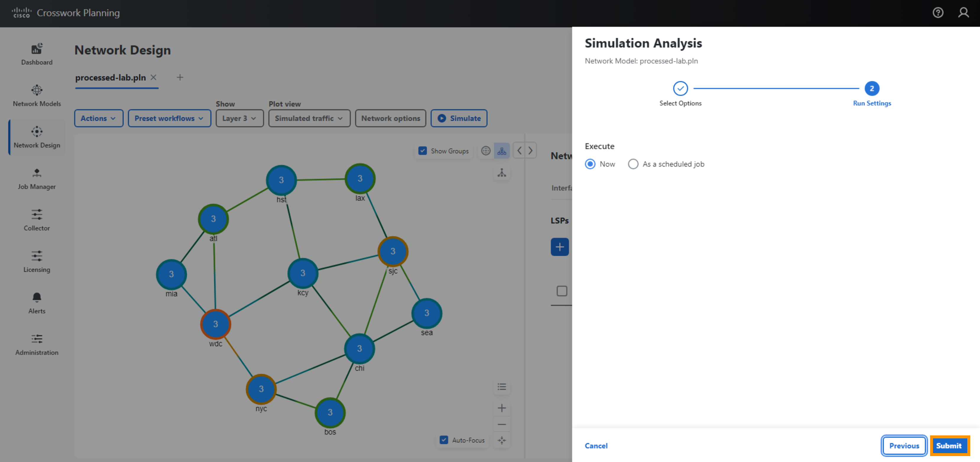The image size is (980, 462).
Task: Click the Cisco logo
Action: (21, 12)
